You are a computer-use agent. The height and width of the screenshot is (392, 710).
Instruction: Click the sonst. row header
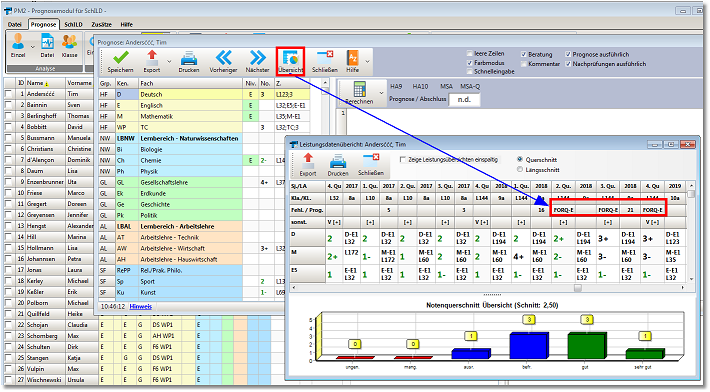pos(307,222)
